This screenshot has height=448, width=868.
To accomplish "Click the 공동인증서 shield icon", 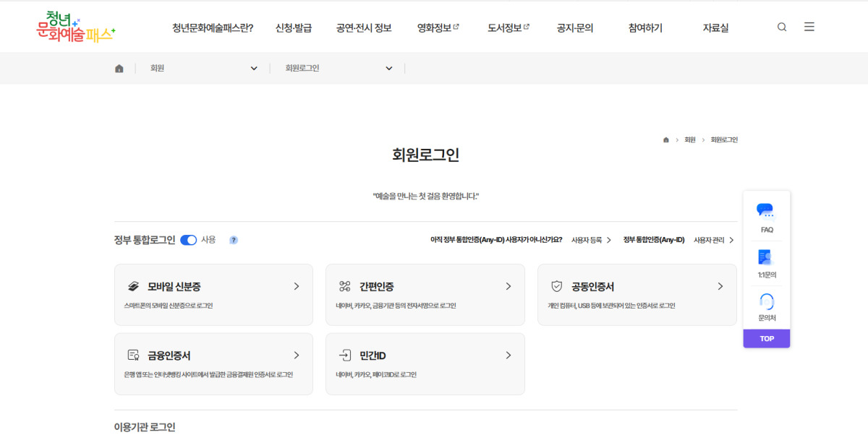I will tap(556, 286).
